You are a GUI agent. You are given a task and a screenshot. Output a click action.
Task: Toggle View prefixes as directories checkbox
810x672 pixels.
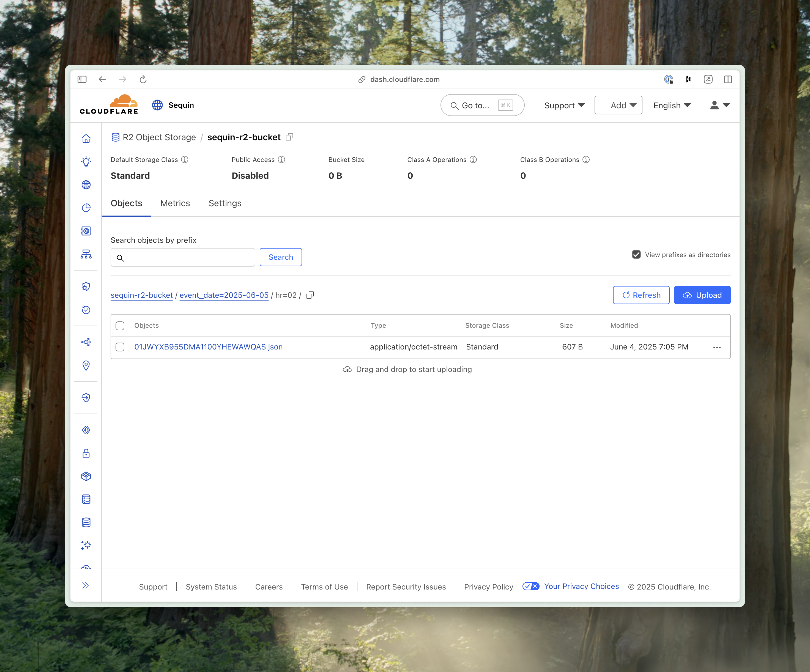(x=636, y=254)
